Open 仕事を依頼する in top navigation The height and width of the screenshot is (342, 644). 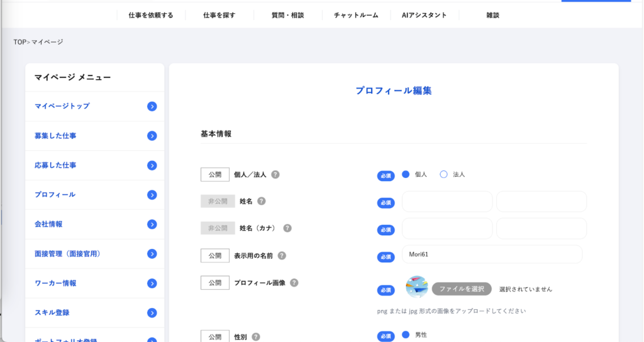(x=150, y=15)
